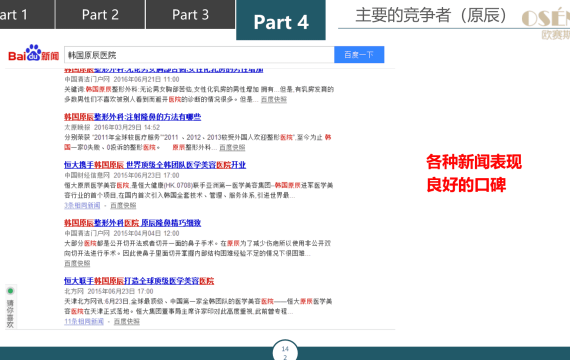The height and width of the screenshot is (360, 570).
Task: Click the slide title 主要的竞争者（原辰）
Action: (431, 15)
